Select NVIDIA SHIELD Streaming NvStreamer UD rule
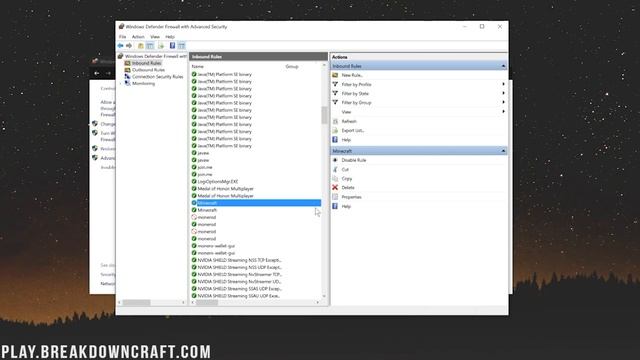The height and width of the screenshot is (360, 640). (237, 282)
